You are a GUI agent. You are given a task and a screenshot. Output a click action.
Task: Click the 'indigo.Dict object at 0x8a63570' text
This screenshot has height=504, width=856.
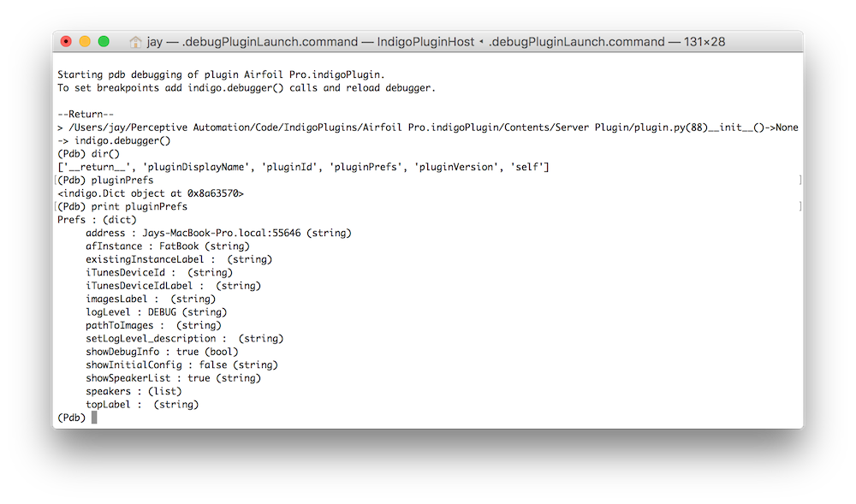[x=151, y=193]
